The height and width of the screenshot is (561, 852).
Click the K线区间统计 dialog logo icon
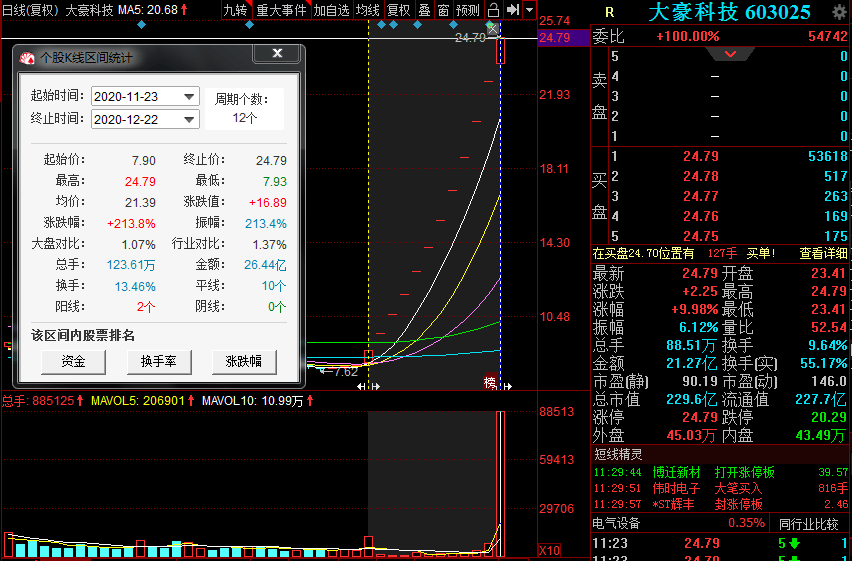click(x=27, y=58)
